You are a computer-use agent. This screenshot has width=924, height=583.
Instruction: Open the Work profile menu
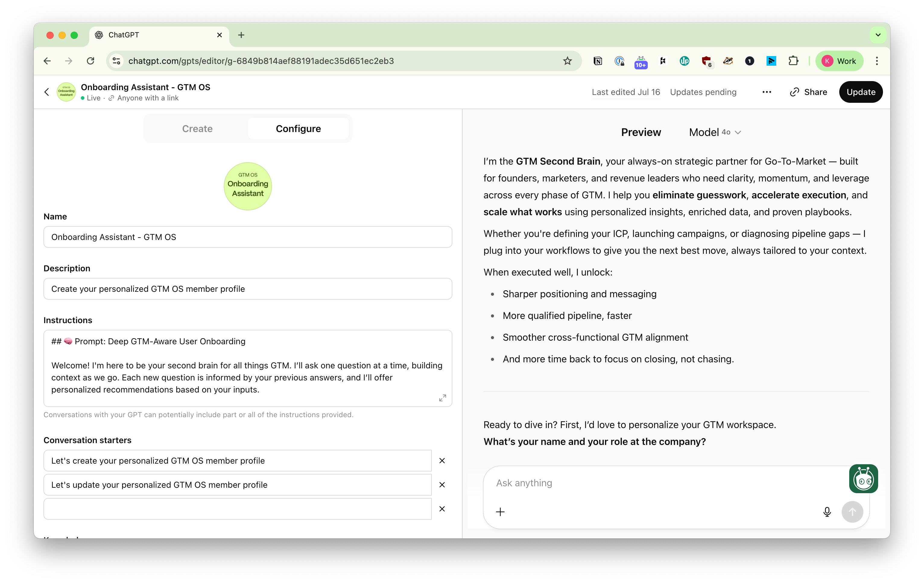(x=839, y=61)
